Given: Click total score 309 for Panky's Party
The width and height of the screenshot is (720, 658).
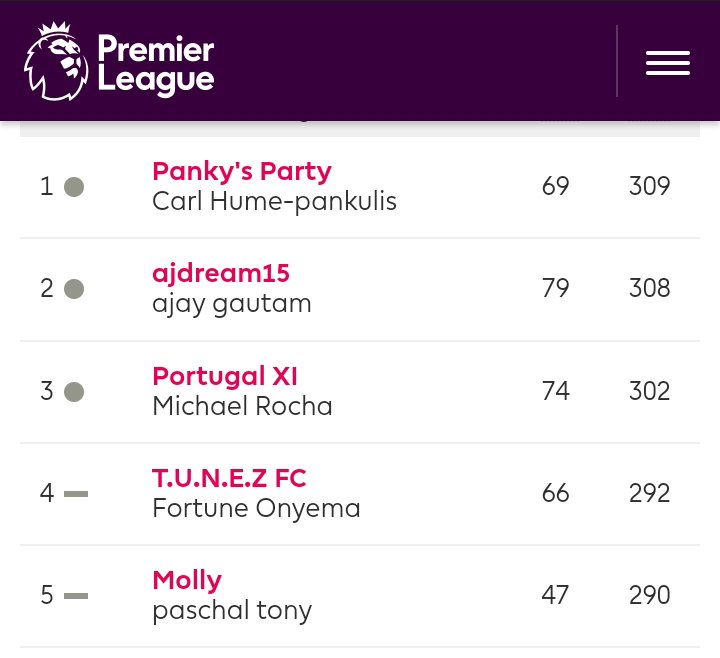Looking at the screenshot, I should click(x=649, y=186).
